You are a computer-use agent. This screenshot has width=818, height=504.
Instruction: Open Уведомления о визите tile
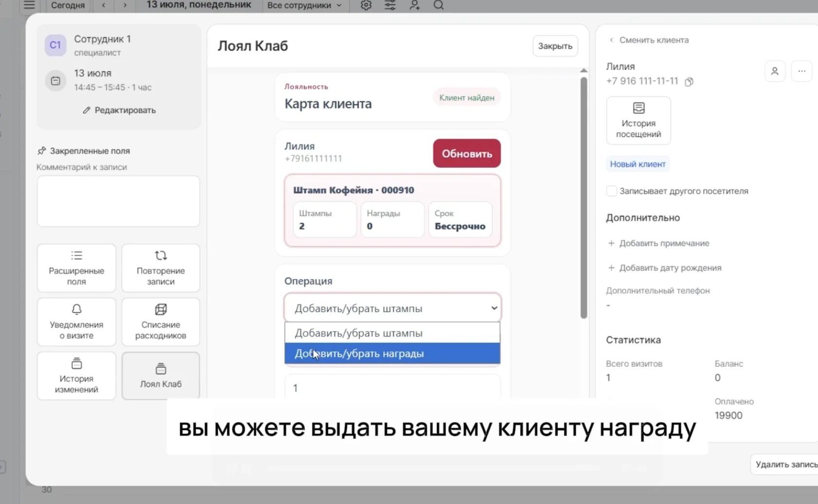click(x=76, y=322)
